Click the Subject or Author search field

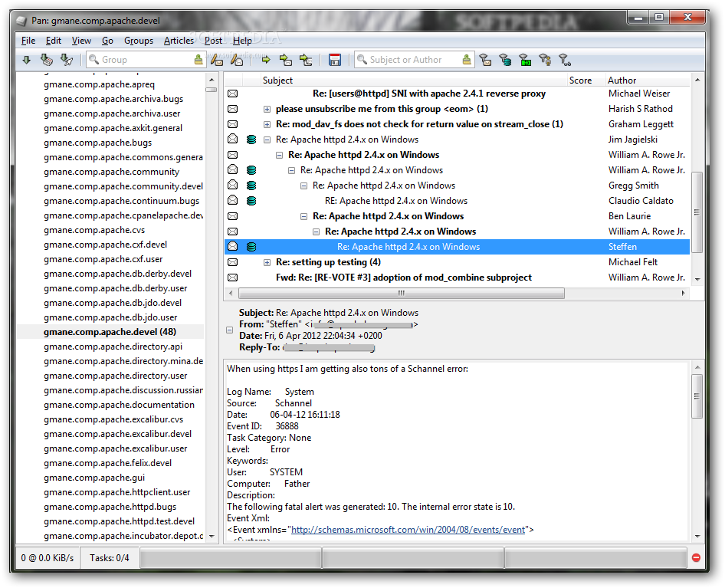[x=415, y=60]
